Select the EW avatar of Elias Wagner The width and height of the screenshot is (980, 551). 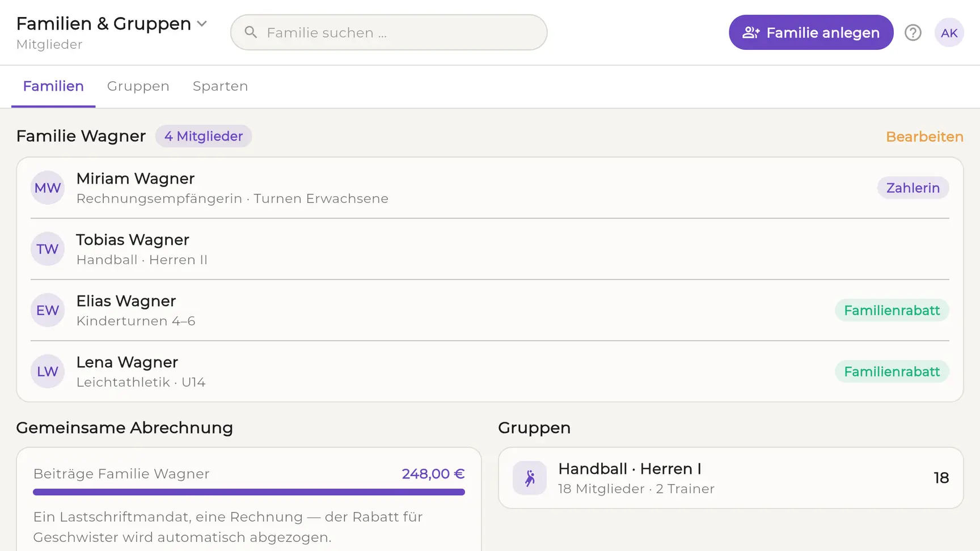(48, 310)
